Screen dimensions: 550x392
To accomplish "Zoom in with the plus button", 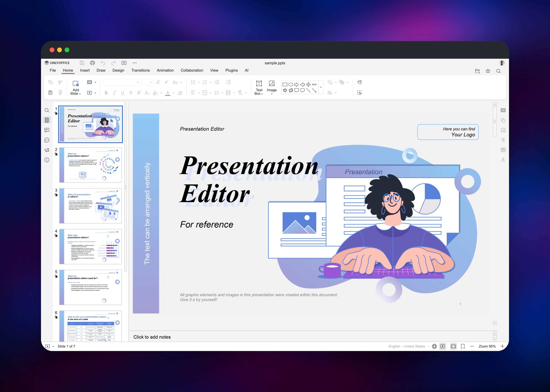I will click(x=502, y=346).
